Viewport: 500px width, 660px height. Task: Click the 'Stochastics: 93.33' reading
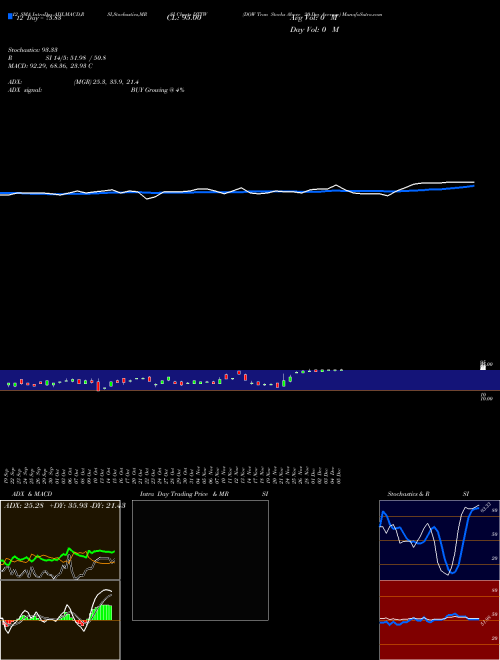click(x=32, y=50)
